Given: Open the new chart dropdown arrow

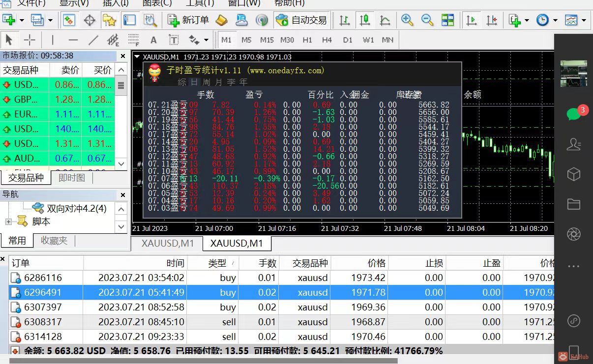Looking at the screenshot, I should point(527,20).
